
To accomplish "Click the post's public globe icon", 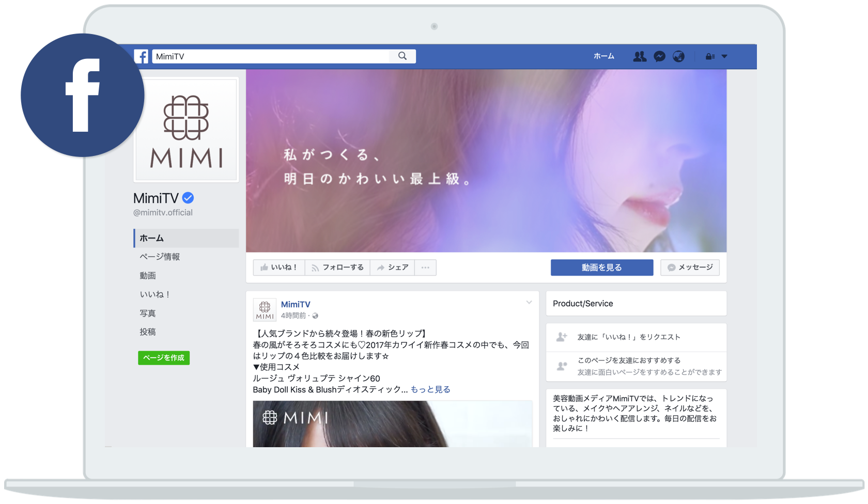I will (315, 316).
